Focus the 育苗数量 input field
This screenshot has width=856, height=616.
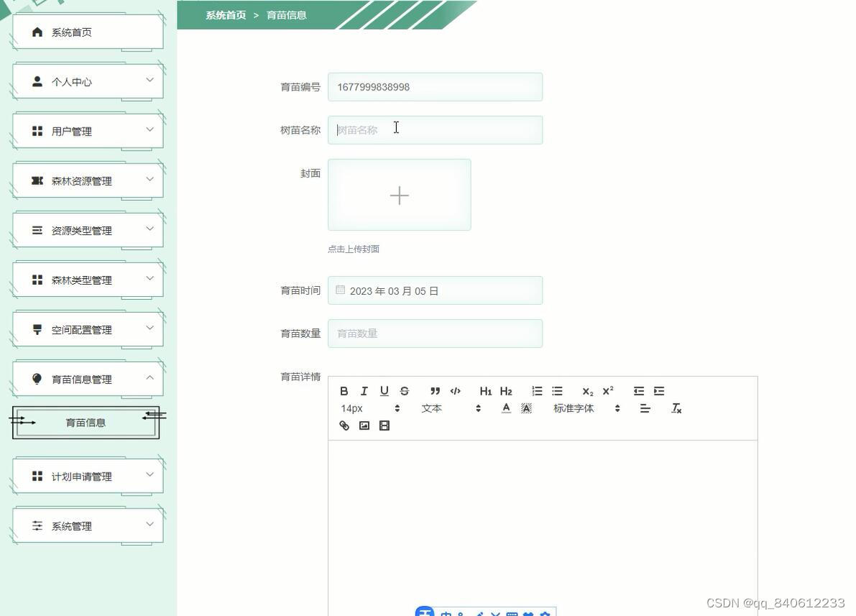coord(435,333)
